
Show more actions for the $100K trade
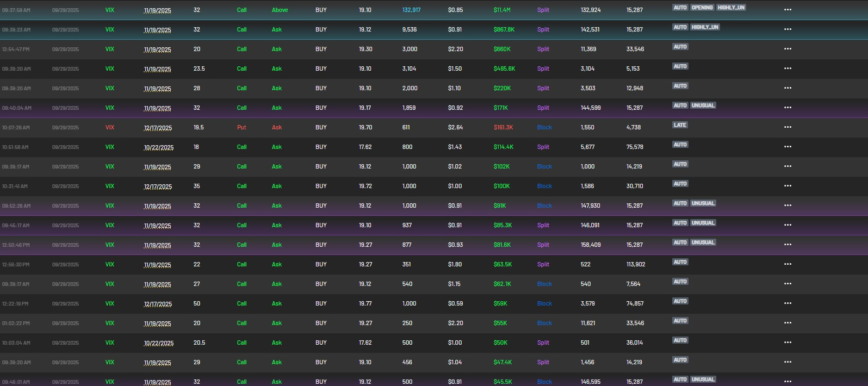pyautogui.click(x=788, y=186)
